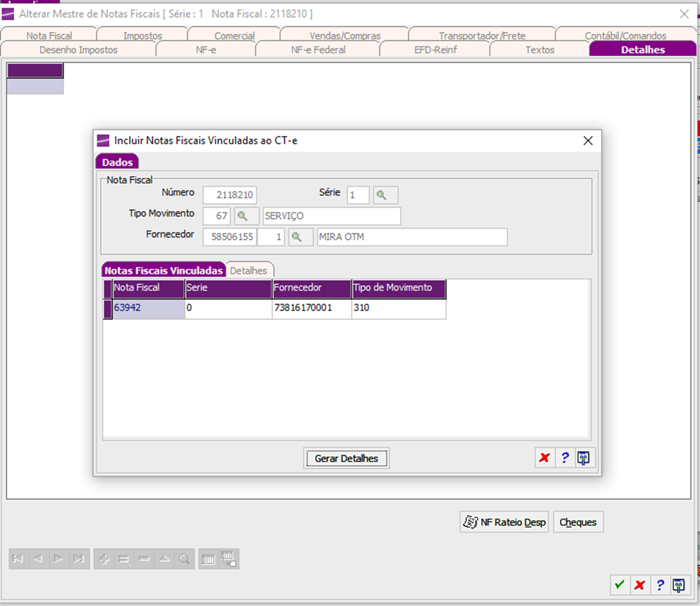This screenshot has width=700, height=606.
Task: Sort by the Tipo de Movimento column header
Action: coord(398,288)
